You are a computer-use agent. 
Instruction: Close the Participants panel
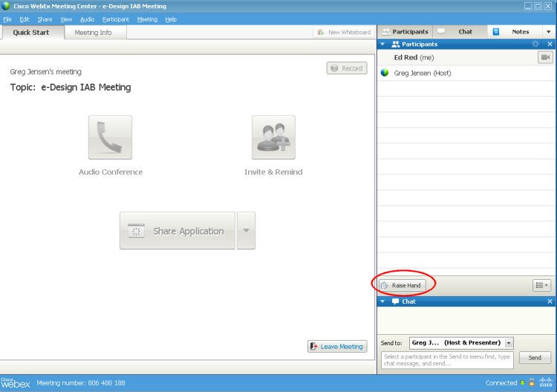(x=550, y=44)
